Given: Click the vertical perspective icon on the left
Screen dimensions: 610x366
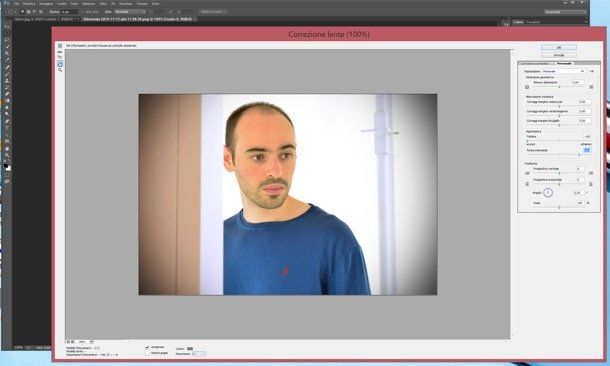Looking at the screenshot, I should coord(527,173).
